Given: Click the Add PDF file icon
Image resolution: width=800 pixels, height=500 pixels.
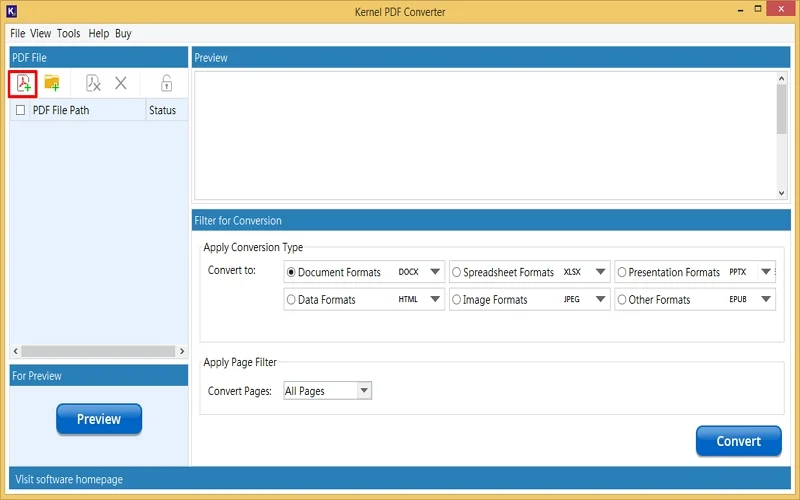Looking at the screenshot, I should [x=23, y=83].
